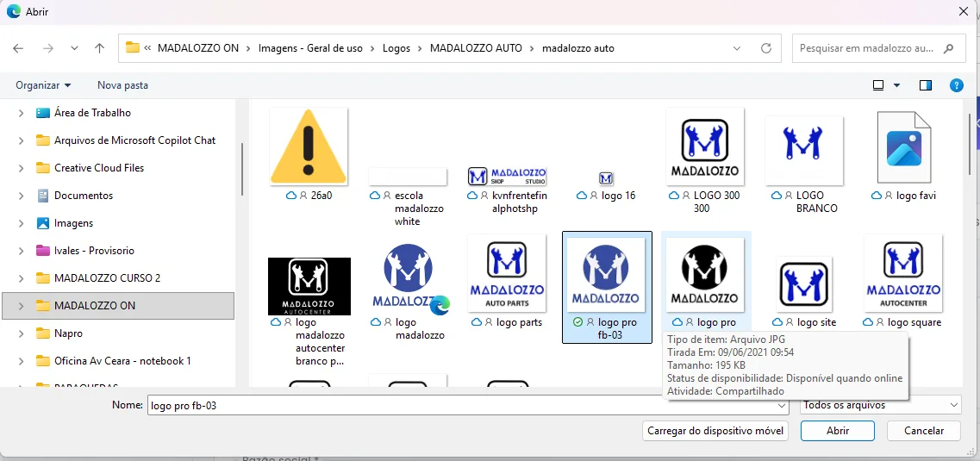Select the logo parts image

507,281
